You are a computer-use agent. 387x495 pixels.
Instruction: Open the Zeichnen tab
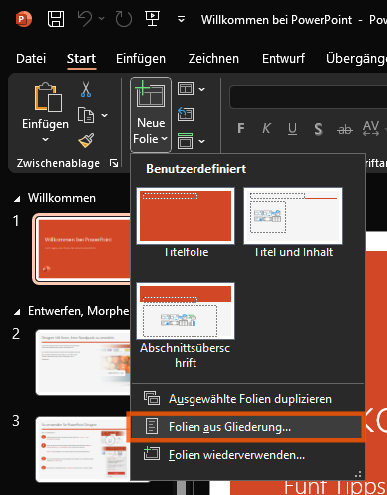(x=214, y=59)
